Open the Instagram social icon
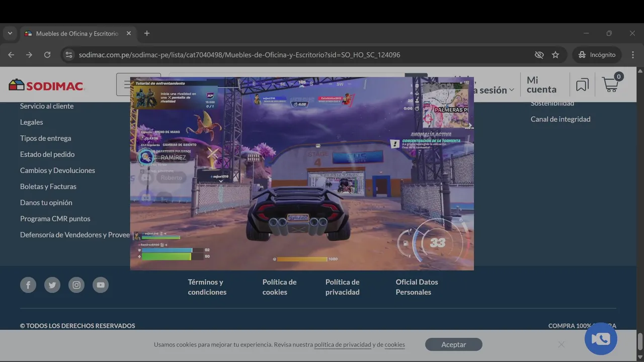This screenshot has width=644, height=362. (x=76, y=285)
